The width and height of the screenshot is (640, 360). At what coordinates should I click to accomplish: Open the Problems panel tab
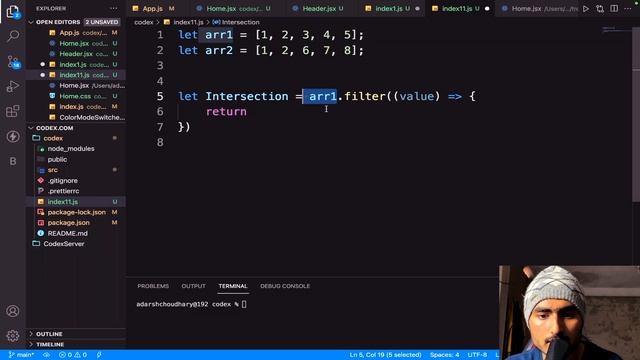coord(153,286)
